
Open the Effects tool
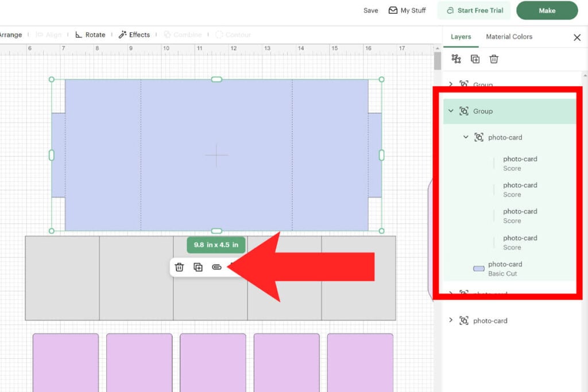pos(134,34)
